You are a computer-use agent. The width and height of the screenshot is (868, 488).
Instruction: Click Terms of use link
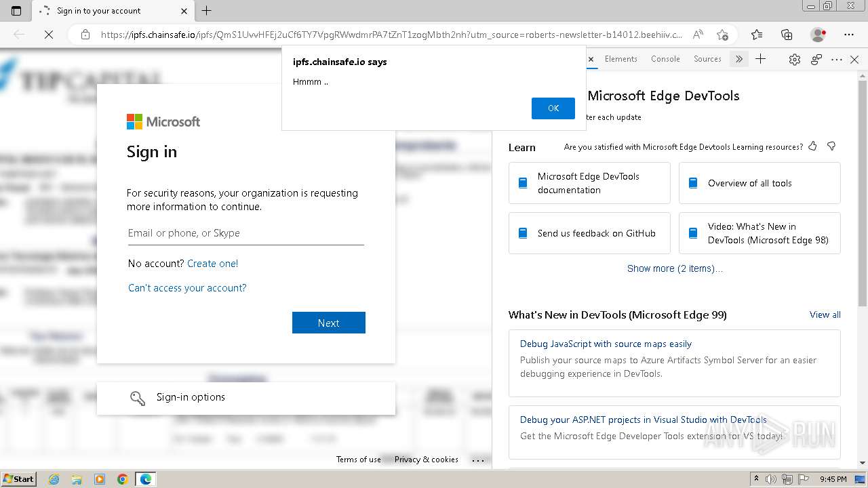[359, 460]
